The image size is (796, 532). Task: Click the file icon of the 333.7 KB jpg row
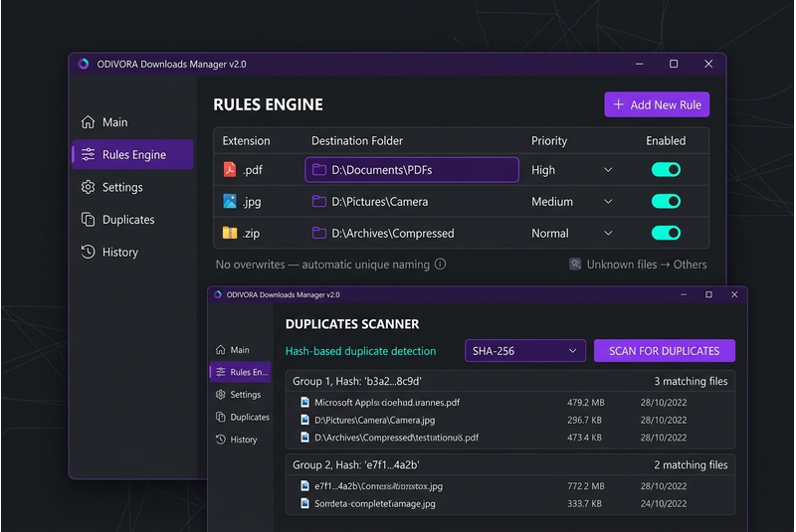(304, 503)
